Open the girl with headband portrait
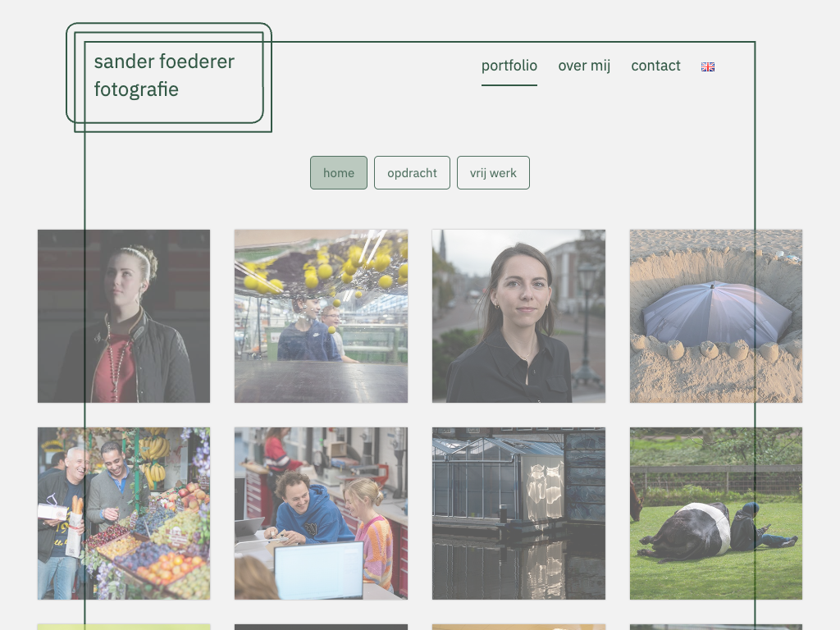Screen dimensions: 840x630 [x=124, y=316]
